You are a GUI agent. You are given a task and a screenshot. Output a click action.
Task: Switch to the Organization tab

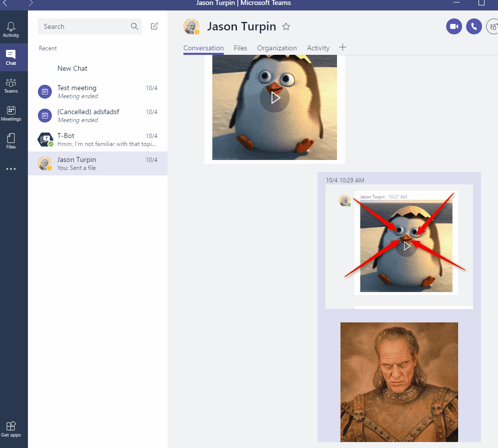[277, 48]
